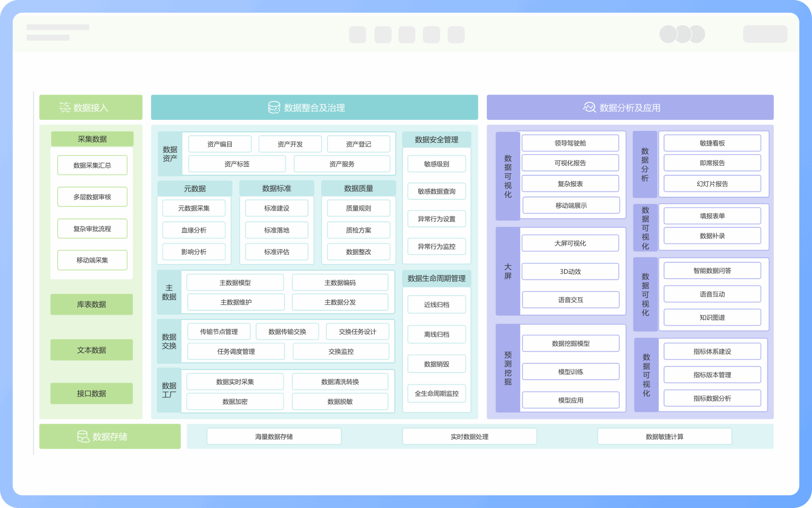Select the 文本数据 category
Screen dimensions: 812x508
point(91,350)
